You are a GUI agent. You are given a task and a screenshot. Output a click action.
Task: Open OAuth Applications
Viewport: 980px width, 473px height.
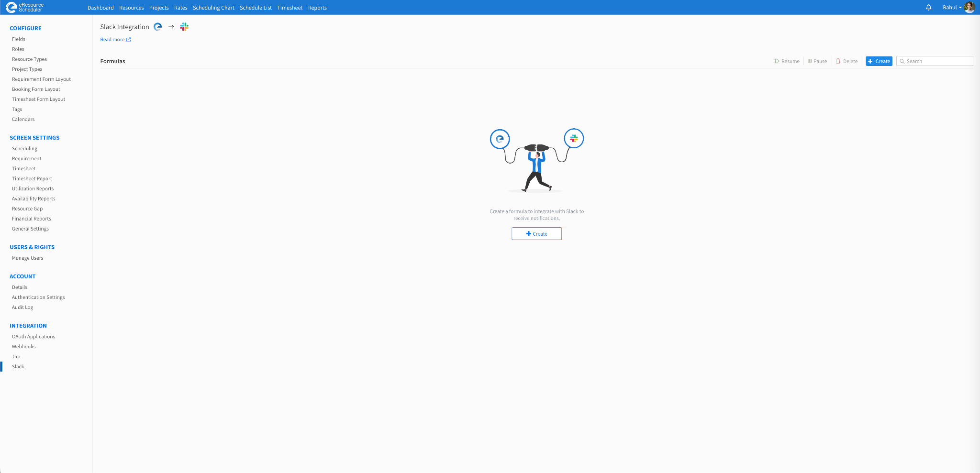33,337
